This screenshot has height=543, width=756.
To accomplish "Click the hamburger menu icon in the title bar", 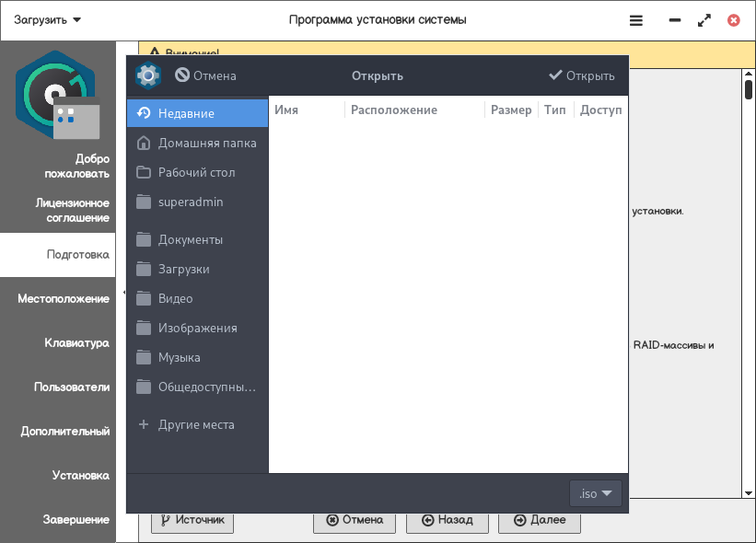I will (x=636, y=19).
